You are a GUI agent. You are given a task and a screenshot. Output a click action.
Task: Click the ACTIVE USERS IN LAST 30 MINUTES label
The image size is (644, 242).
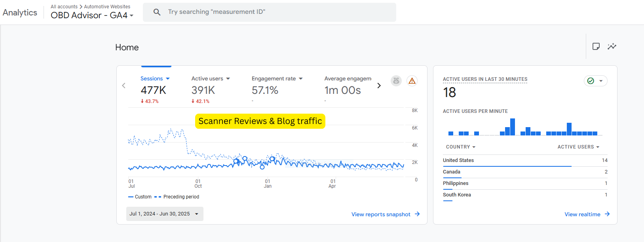[485, 79]
